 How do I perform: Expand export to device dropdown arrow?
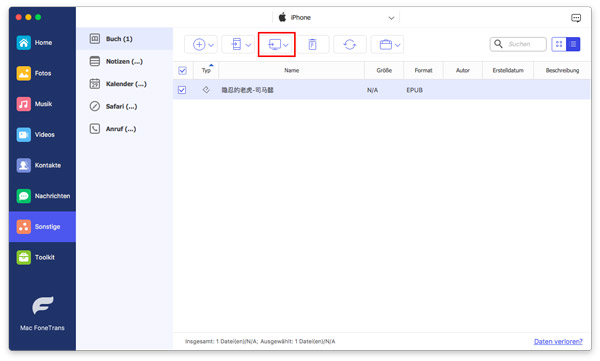248,45
